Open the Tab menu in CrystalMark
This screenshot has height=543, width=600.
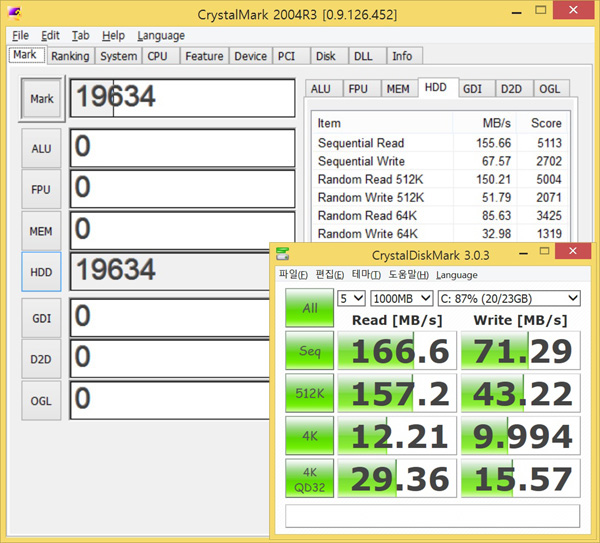80,36
